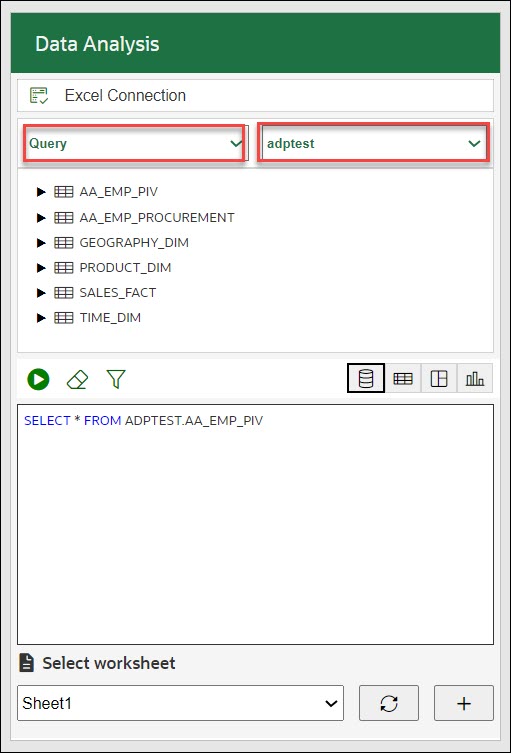The width and height of the screenshot is (511, 753).
Task: Select the TIME_DIM table name
Action: pos(110,317)
